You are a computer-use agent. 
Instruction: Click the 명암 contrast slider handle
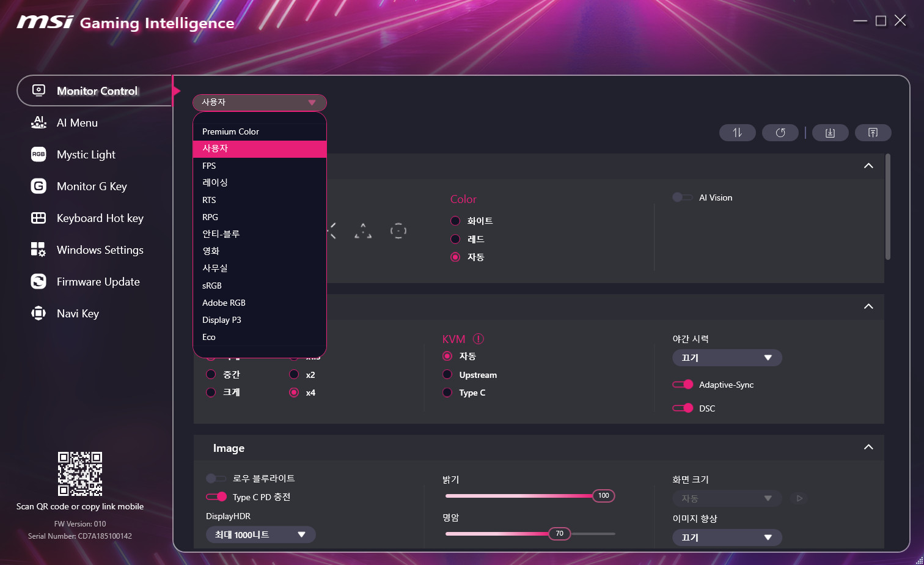(559, 533)
